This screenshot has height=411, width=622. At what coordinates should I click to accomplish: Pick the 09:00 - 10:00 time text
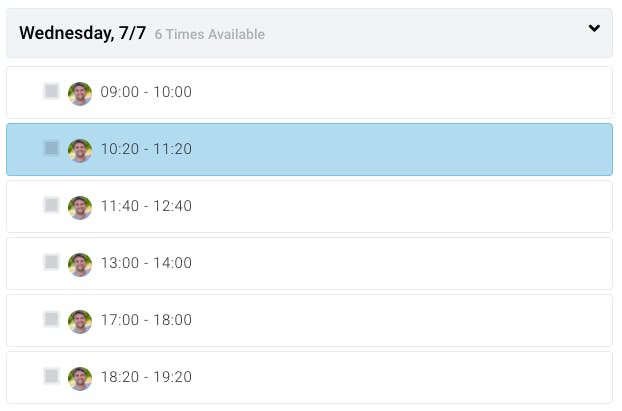click(146, 92)
